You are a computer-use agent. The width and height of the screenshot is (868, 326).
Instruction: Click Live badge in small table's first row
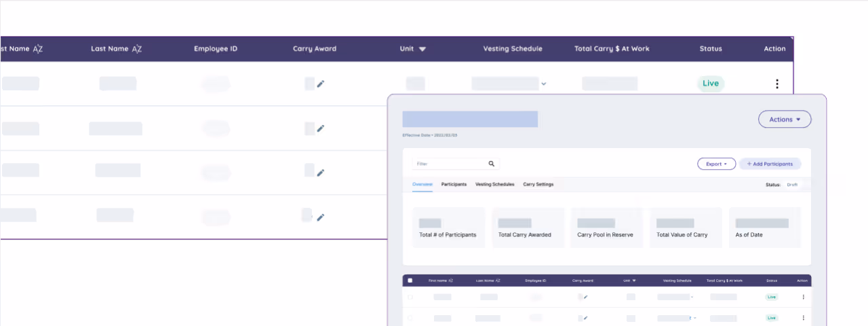pos(772,297)
